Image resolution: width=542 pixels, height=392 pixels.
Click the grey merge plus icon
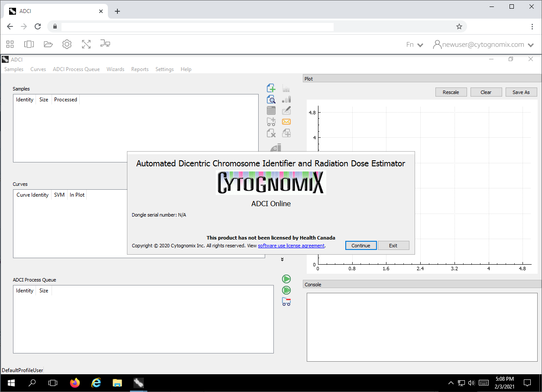pos(286,133)
